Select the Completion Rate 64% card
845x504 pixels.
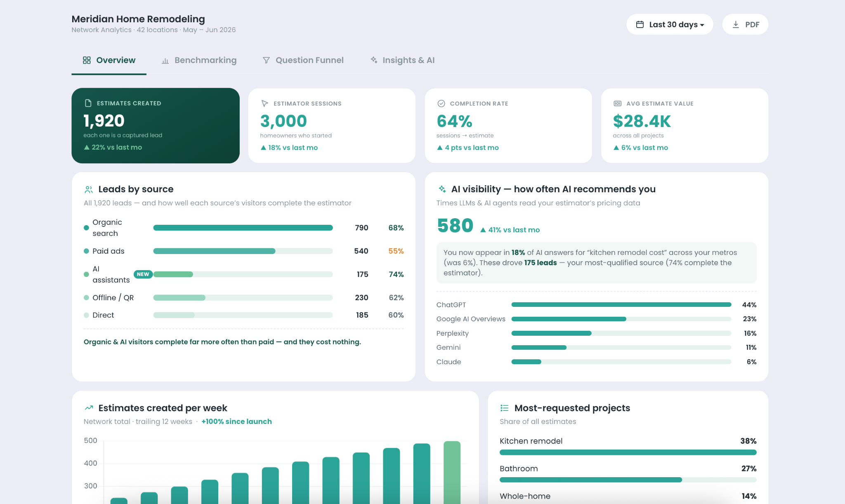tap(508, 125)
